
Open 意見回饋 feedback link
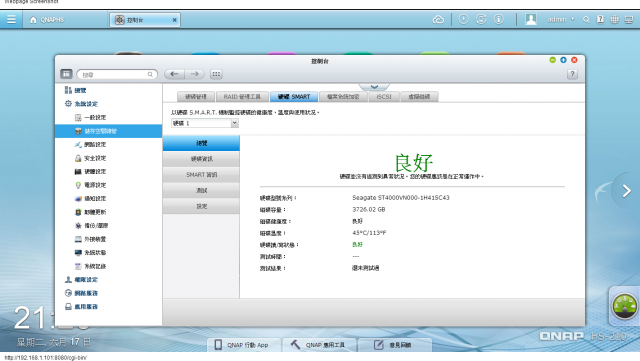(x=394, y=345)
